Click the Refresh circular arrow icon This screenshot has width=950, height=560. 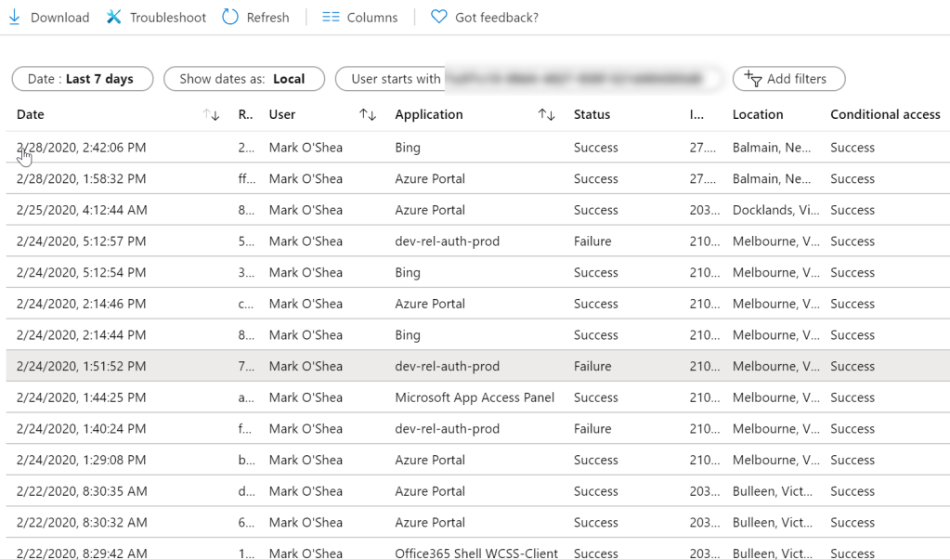pos(230,17)
